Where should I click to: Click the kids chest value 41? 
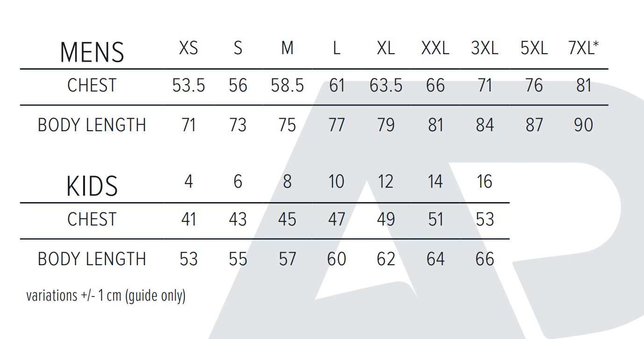[x=189, y=219]
